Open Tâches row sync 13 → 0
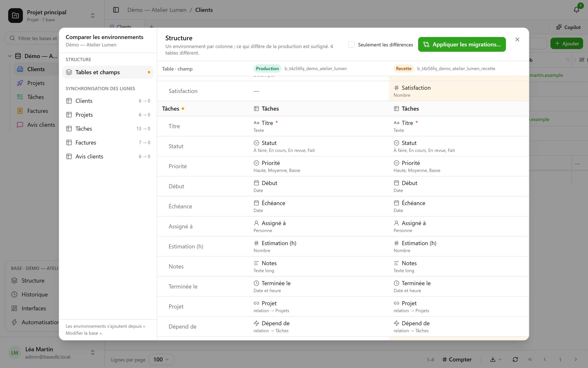Image resolution: width=588 pixels, height=368 pixels. pyautogui.click(x=108, y=129)
